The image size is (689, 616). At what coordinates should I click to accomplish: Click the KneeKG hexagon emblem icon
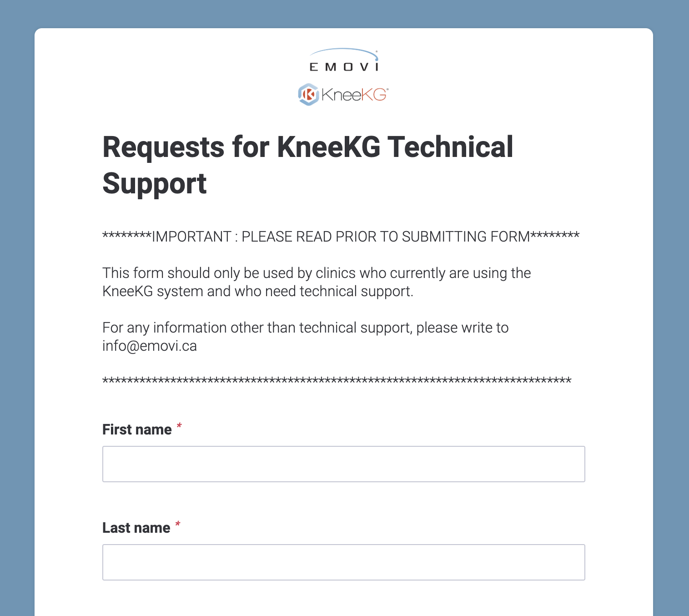309,95
